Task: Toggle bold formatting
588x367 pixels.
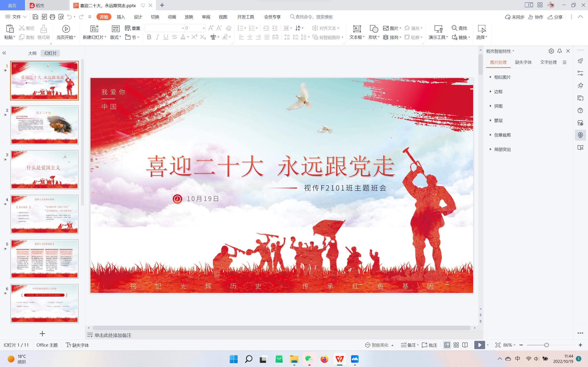Action: click(x=149, y=37)
